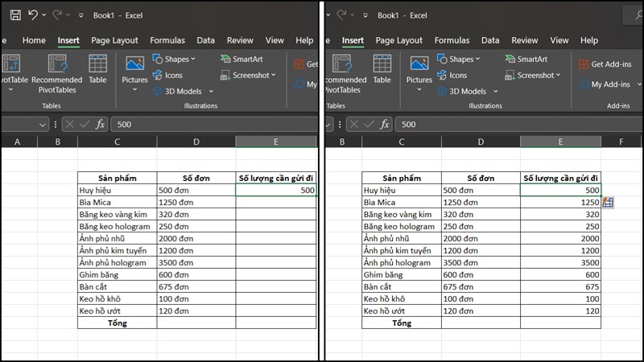
Task: Select column D header in left window
Action: (x=196, y=142)
